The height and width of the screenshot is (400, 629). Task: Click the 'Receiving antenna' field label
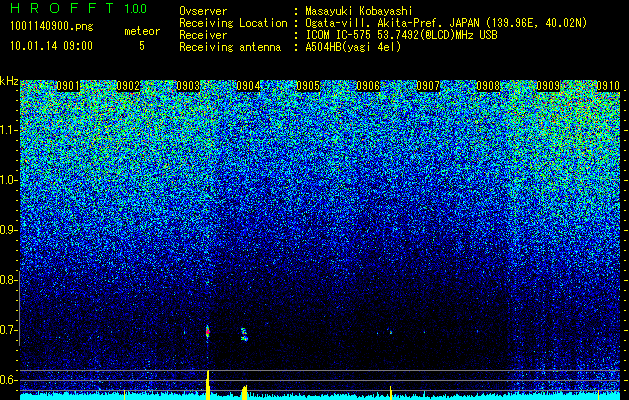click(x=230, y=47)
